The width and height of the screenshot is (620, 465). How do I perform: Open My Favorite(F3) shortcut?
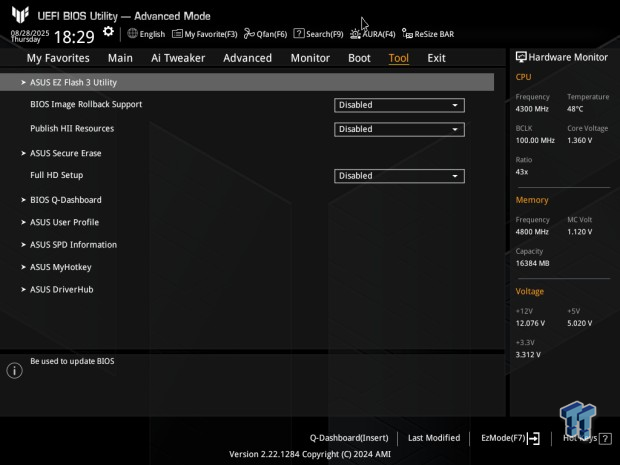[204, 34]
